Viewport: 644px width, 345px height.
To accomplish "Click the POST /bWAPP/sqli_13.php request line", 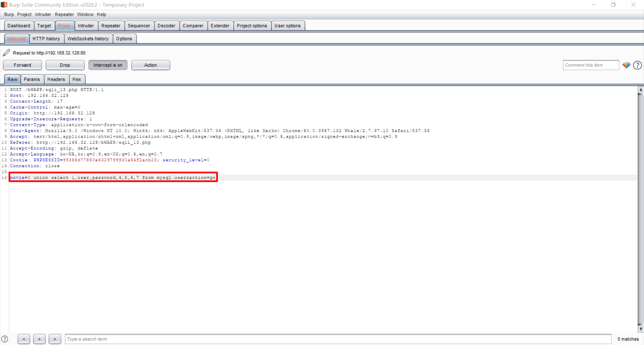I will point(57,90).
